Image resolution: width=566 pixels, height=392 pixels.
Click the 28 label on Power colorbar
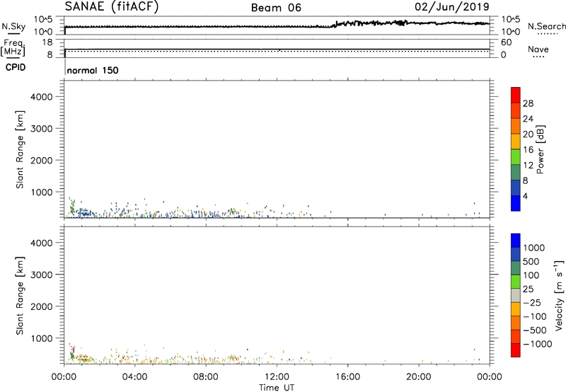[x=528, y=103]
